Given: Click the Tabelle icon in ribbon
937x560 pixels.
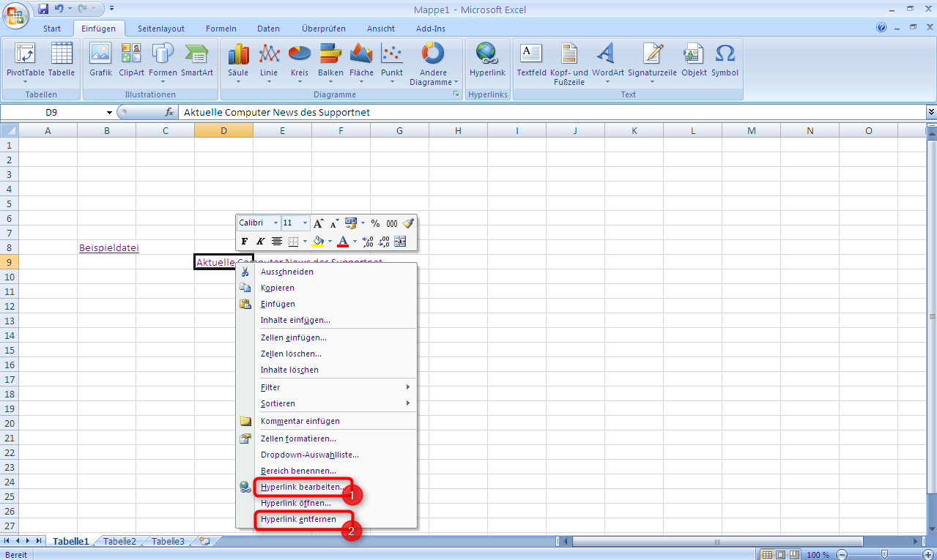Looking at the screenshot, I should click(x=62, y=60).
